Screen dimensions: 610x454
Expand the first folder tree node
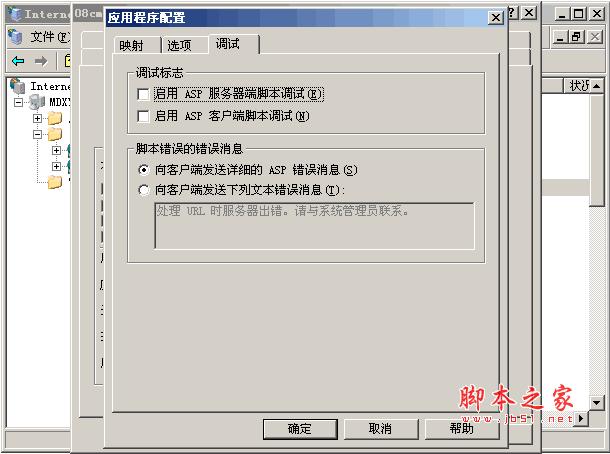pyautogui.click(x=37, y=118)
